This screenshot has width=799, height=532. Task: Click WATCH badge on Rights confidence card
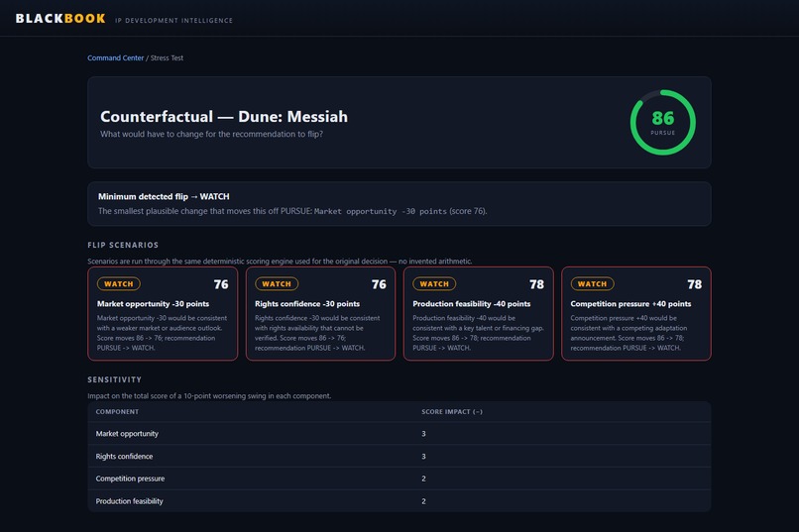[x=277, y=284]
